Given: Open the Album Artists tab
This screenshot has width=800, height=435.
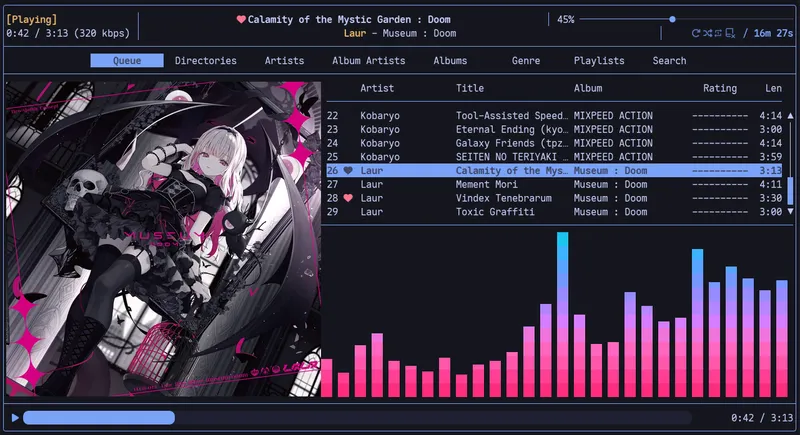Looking at the screenshot, I should pyautogui.click(x=368, y=61).
